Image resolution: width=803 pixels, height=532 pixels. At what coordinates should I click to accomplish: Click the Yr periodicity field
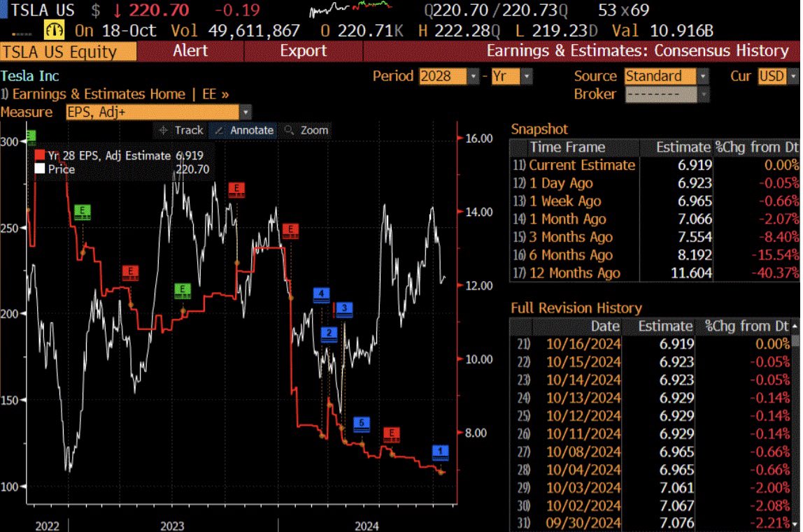506,76
